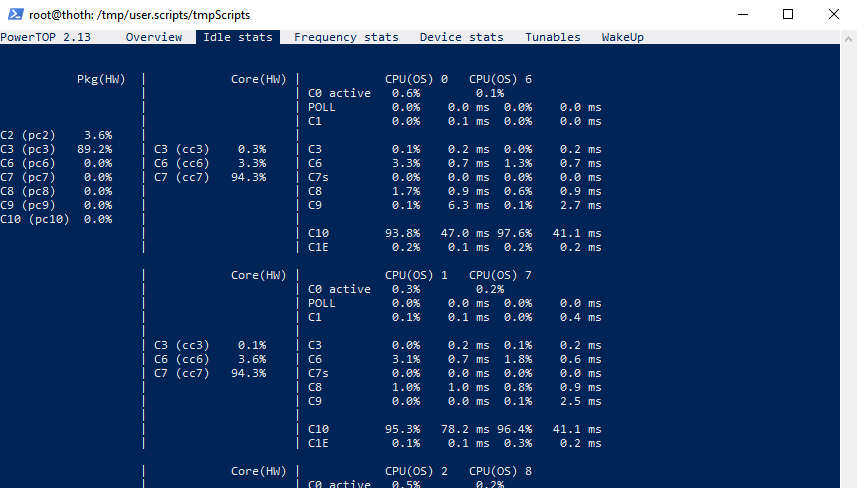Viewport: 857px width, 488px height.
Task: Click the C8 (pc8) package row
Action: point(56,191)
